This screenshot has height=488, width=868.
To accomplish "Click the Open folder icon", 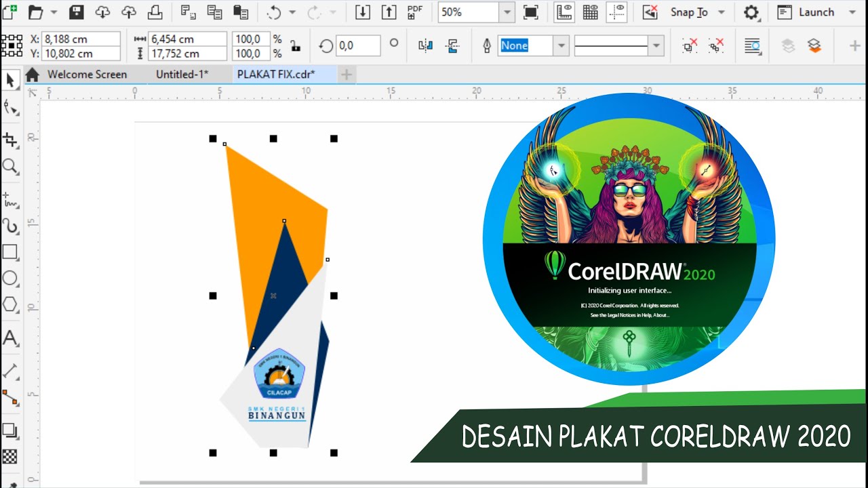I will click(35, 12).
